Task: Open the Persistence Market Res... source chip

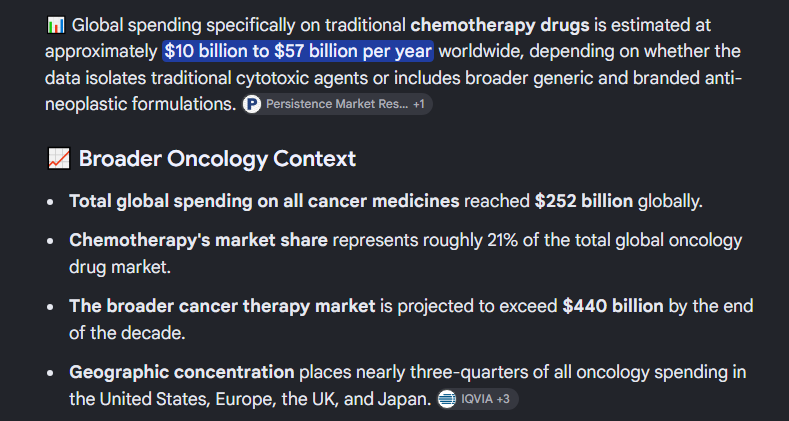Action: coord(337,104)
